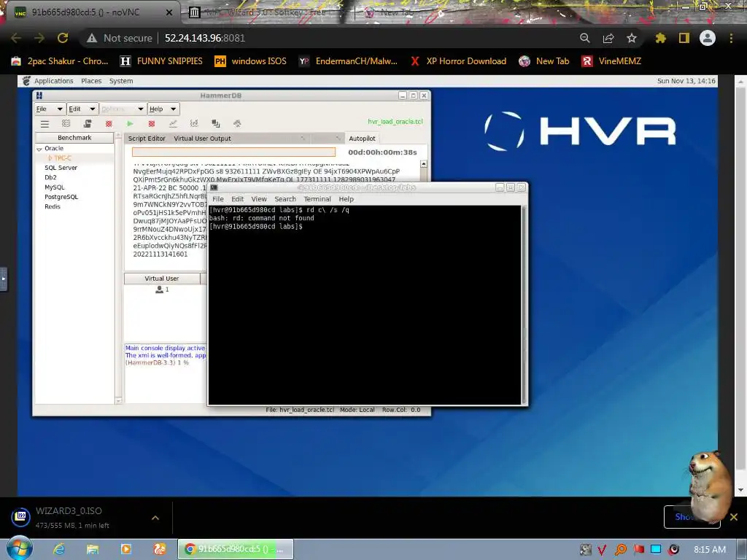Select SQL Server in Benchmark tree
This screenshot has width=747, height=560.
pyautogui.click(x=61, y=168)
